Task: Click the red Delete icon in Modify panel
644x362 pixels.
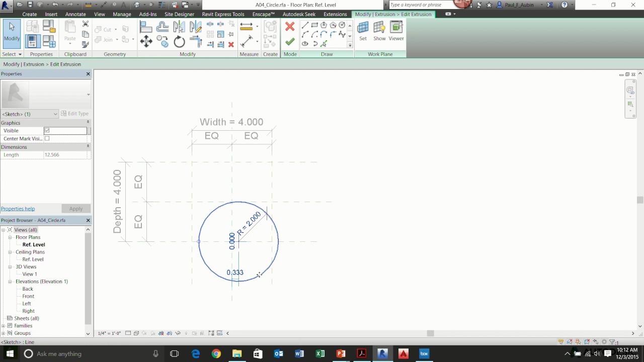Action: point(231,44)
